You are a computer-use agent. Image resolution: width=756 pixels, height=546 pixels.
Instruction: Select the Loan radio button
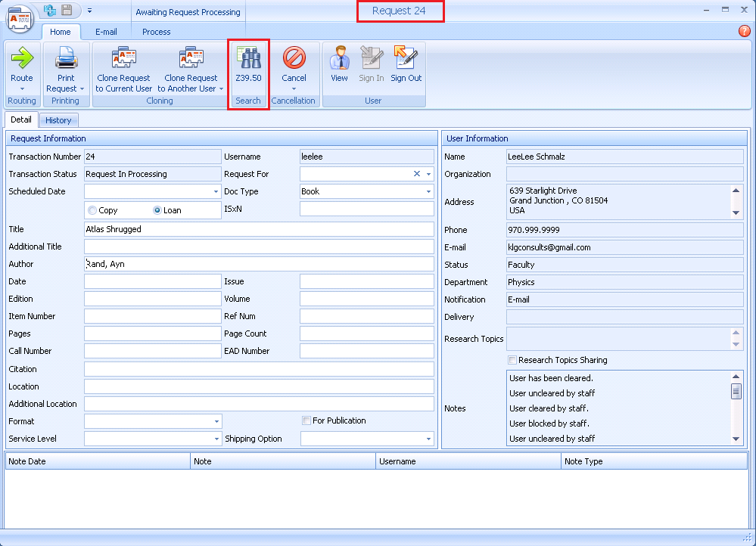coord(157,210)
